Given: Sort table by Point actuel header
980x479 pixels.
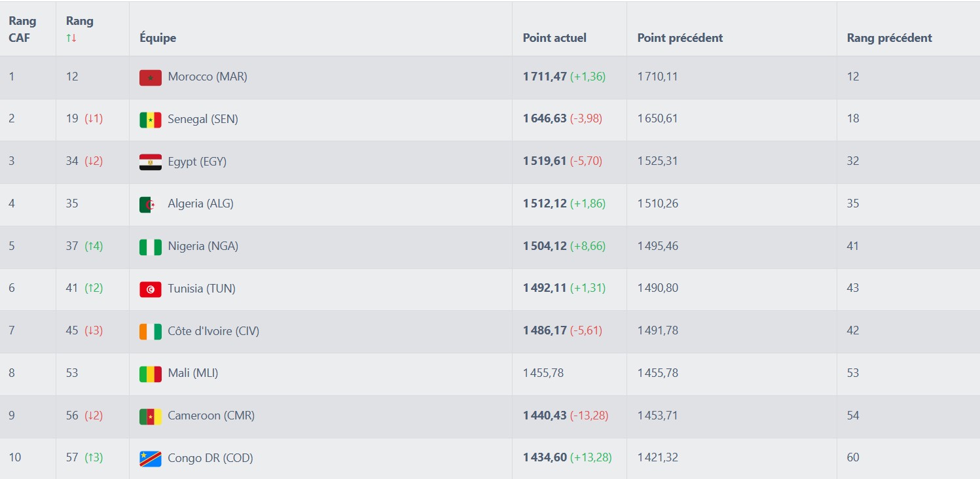Looking at the screenshot, I should coord(554,38).
